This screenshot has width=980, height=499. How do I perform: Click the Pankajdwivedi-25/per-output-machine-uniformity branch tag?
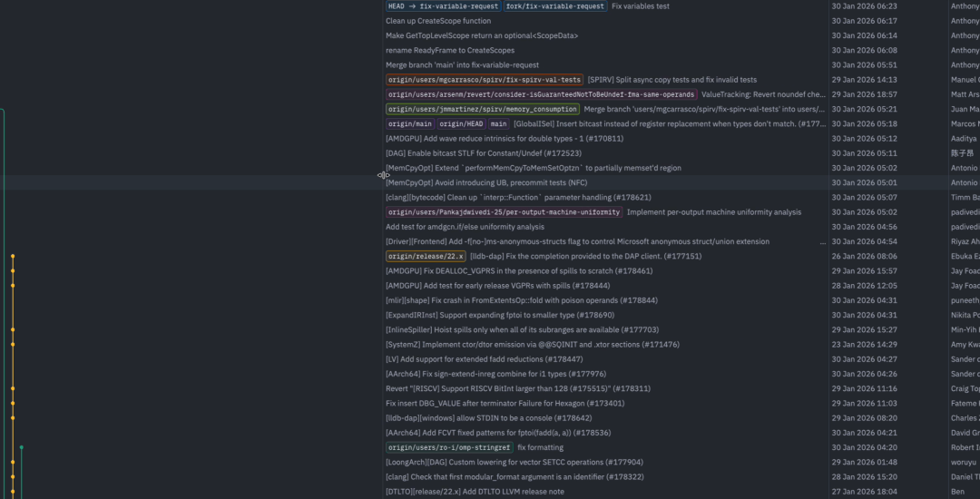coord(504,212)
